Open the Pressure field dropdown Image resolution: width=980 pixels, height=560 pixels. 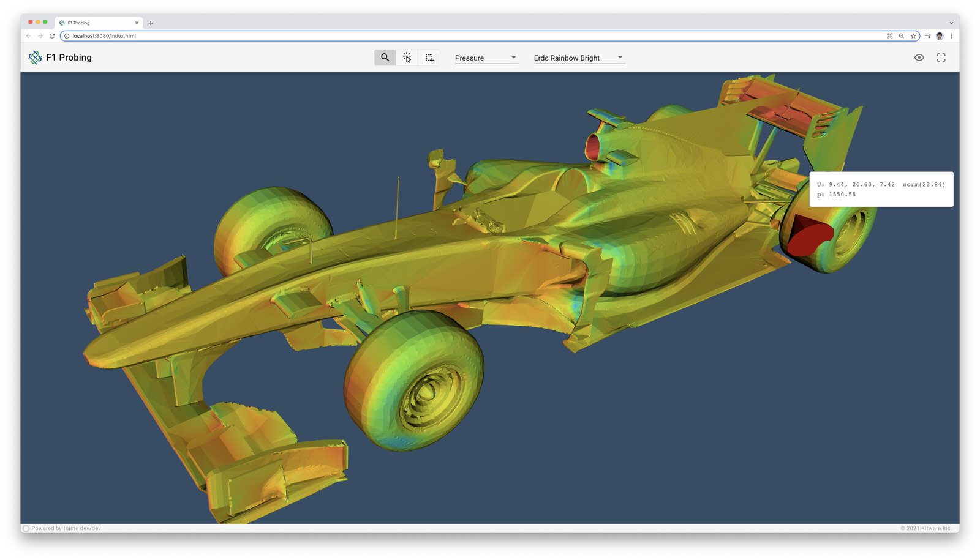(486, 58)
